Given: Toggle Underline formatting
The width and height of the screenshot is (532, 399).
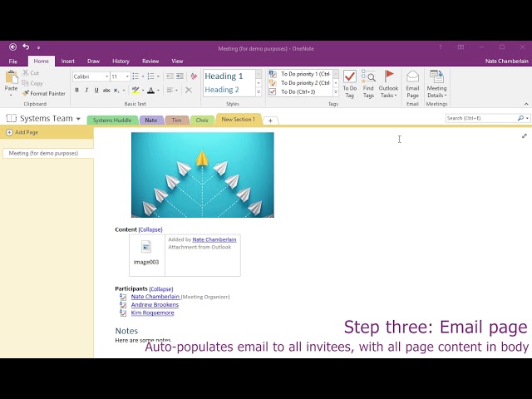Looking at the screenshot, I should coord(96,91).
